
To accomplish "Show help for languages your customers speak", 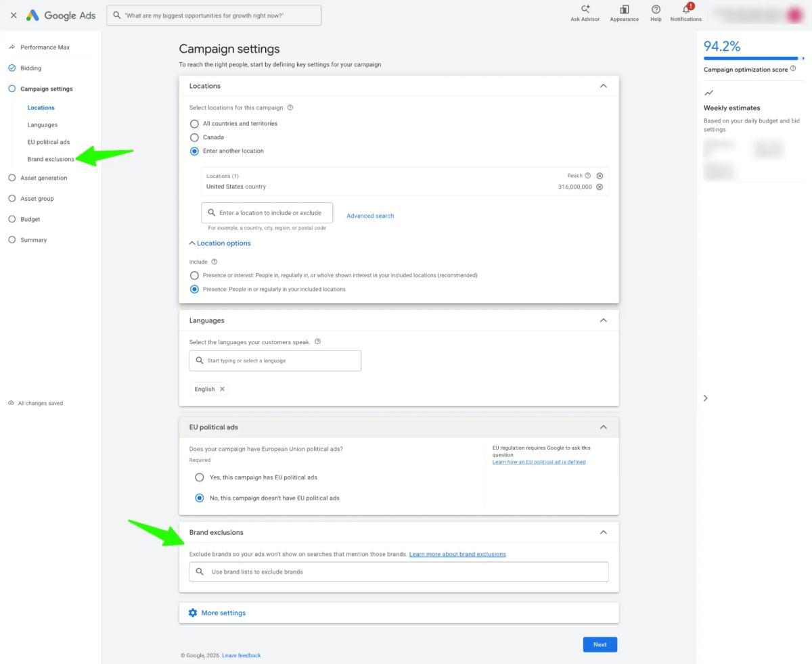I will coord(317,341).
